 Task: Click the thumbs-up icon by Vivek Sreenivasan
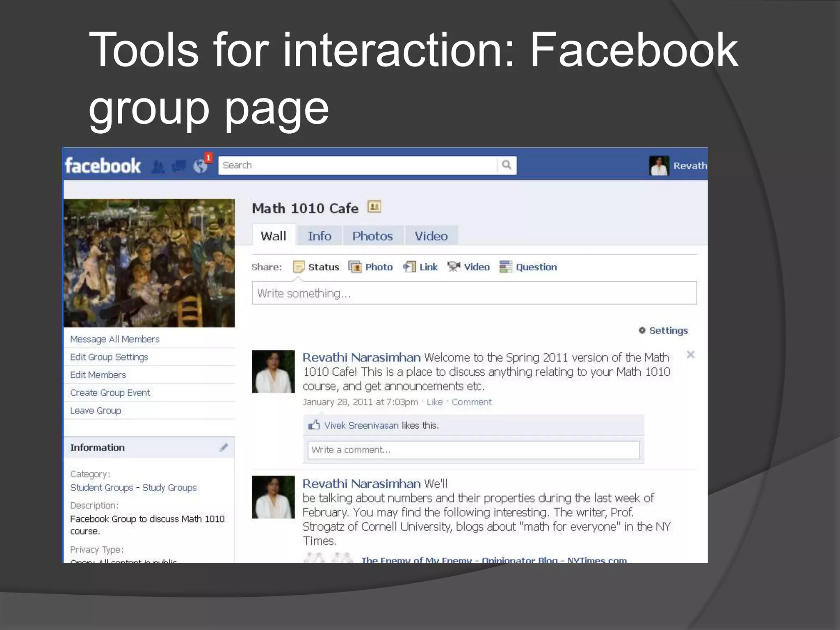pyautogui.click(x=314, y=425)
